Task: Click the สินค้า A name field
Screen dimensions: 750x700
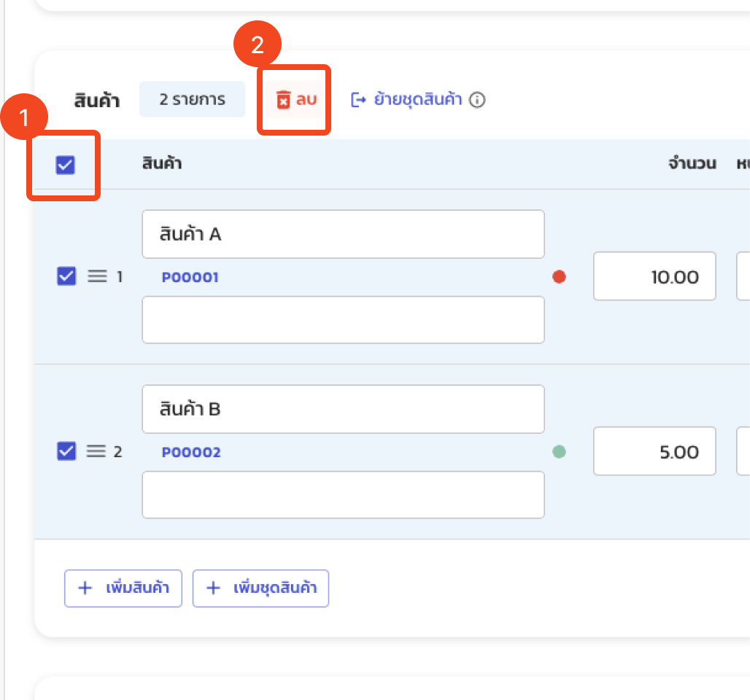Action: point(343,234)
